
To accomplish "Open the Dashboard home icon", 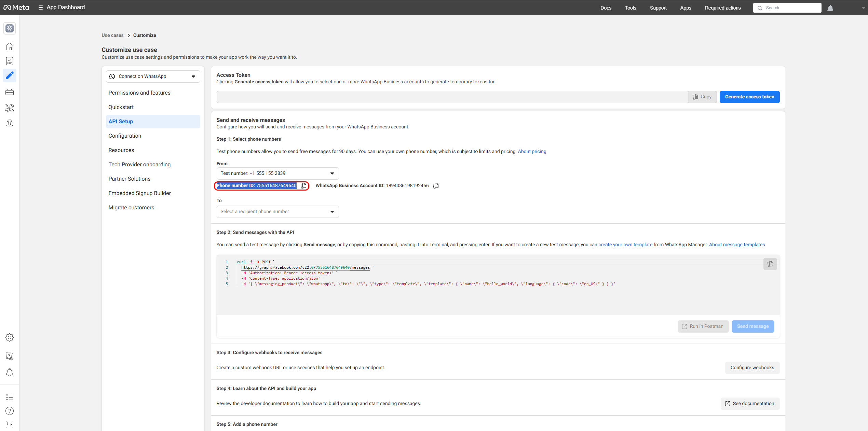I will pos(10,46).
